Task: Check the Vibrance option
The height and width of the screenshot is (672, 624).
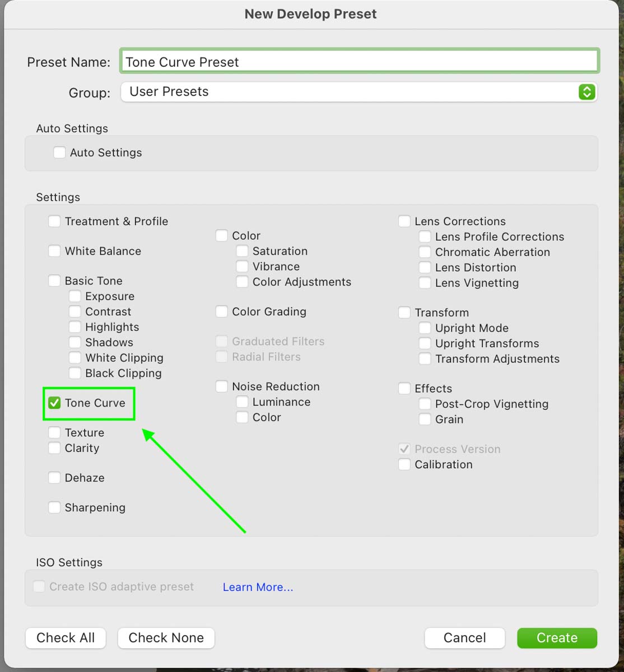Action: [242, 267]
